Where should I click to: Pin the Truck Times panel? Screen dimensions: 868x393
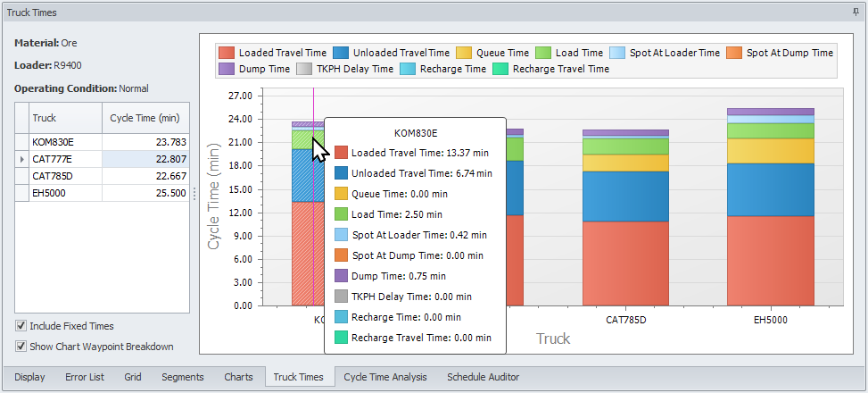click(856, 13)
